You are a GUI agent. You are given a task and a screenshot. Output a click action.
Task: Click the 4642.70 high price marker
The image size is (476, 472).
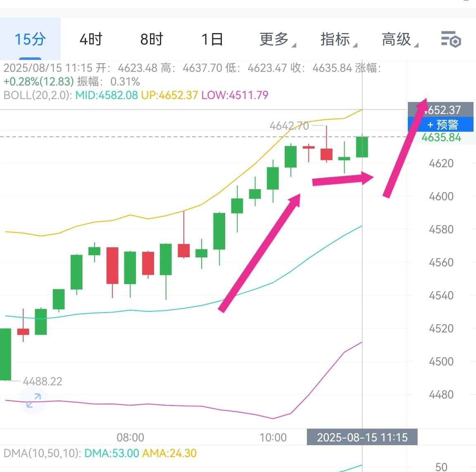click(289, 126)
